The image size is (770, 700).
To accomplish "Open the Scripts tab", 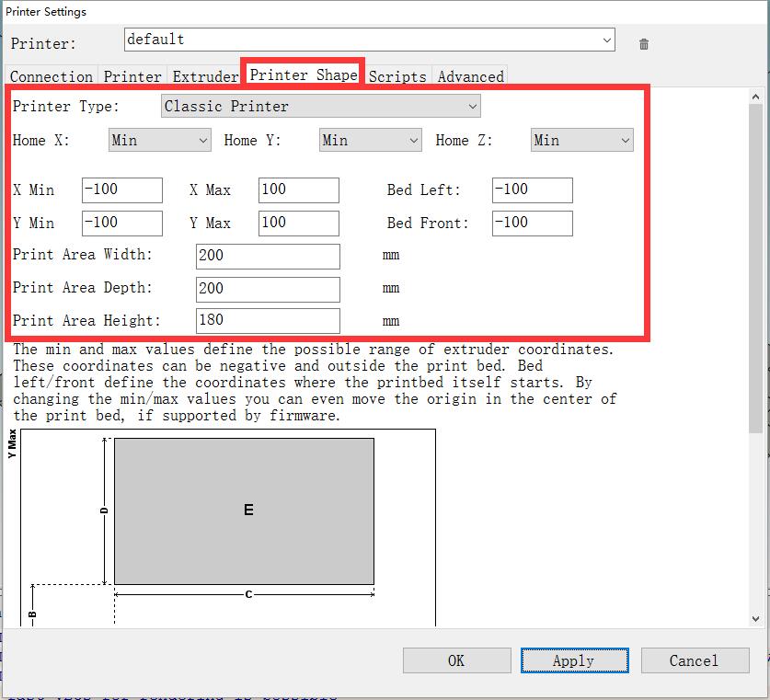I will tap(397, 76).
